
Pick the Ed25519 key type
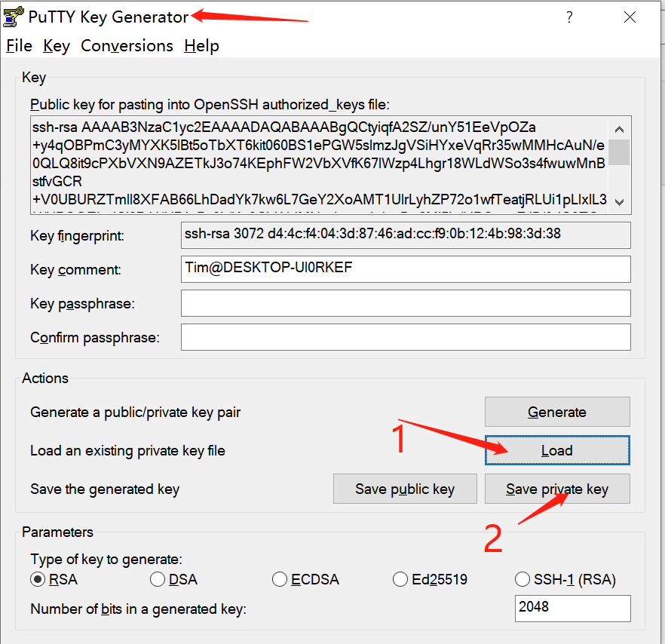tap(400, 579)
